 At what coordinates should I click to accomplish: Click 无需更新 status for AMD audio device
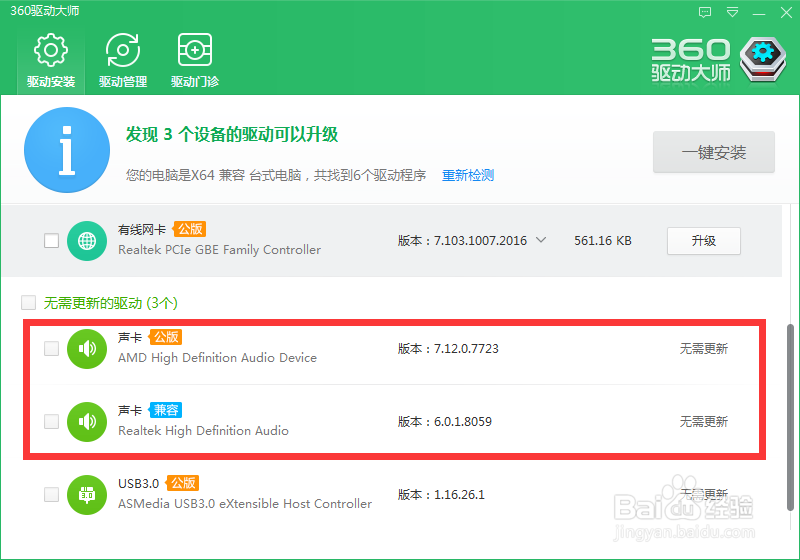704,349
